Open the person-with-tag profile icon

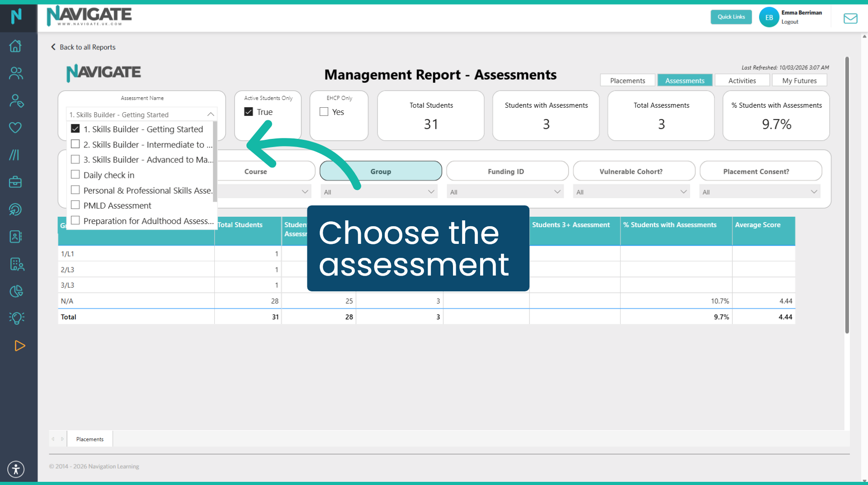(x=16, y=101)
